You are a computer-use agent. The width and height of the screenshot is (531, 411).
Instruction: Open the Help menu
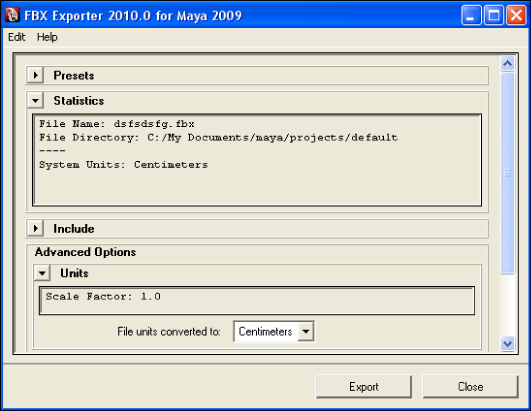(x=47, y=37)
